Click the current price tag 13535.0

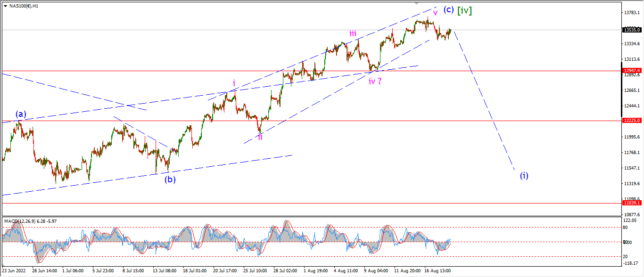click(x=632, y=30)
